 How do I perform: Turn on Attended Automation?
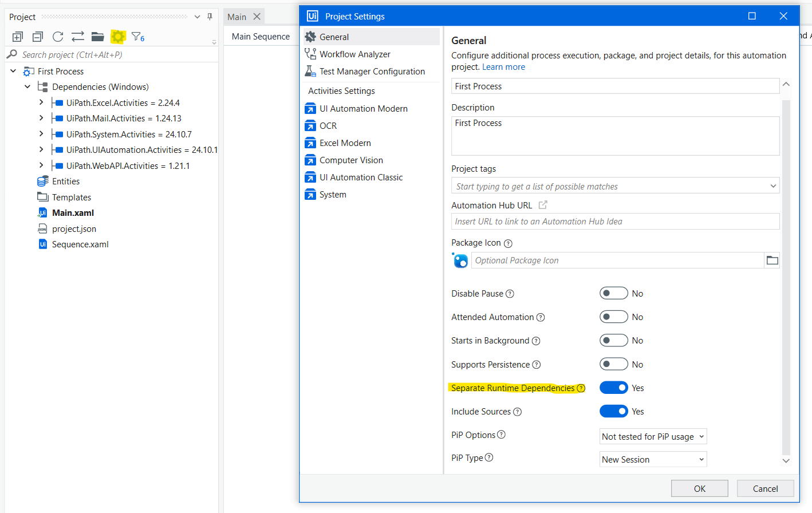click(614, 317)
